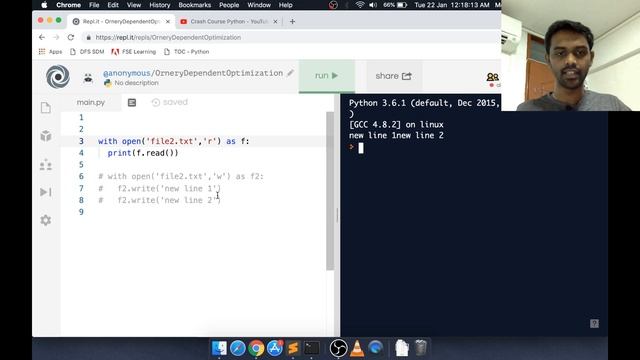Open the View menu
This screenshot has height=360, width=640.
coord(133,5)
